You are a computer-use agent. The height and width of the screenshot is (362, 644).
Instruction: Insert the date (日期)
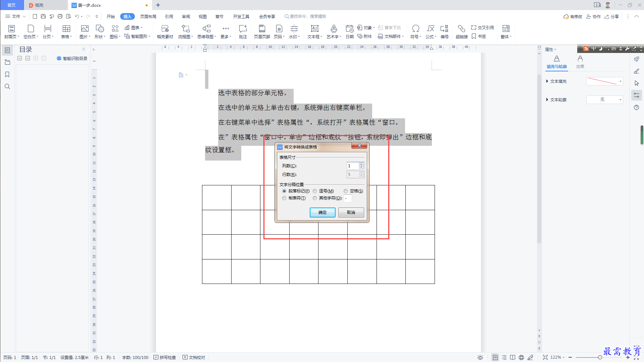coord(350,32)
